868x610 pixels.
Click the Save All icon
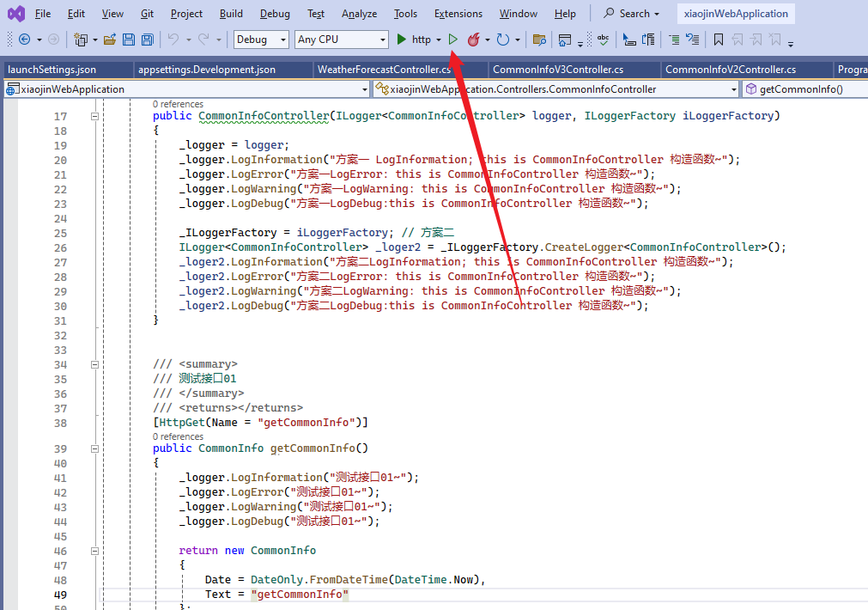click(148, 39)
